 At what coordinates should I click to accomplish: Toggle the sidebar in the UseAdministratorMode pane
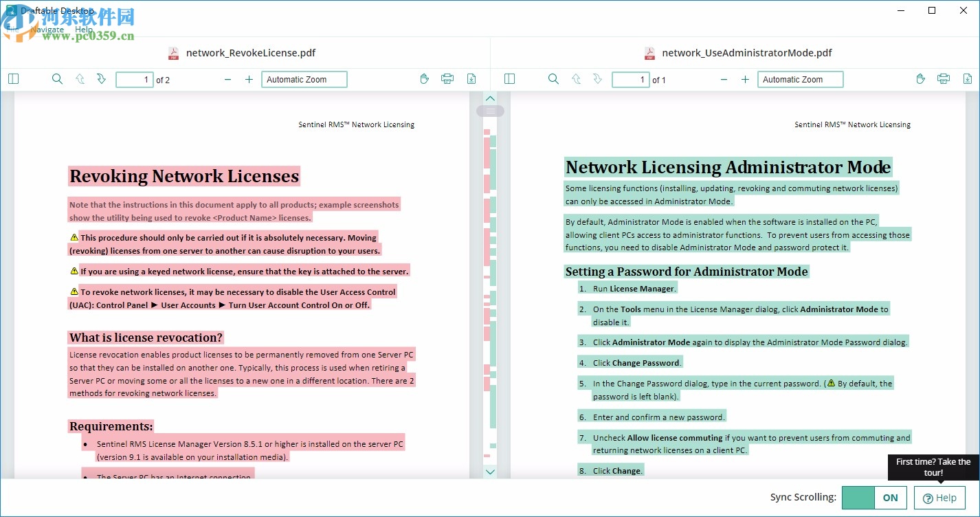(509, 79)
